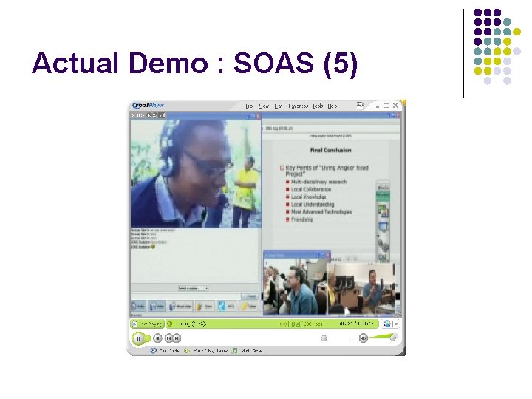
Task: Click the gears icon in sidebar
Action: tap(383, 245)
